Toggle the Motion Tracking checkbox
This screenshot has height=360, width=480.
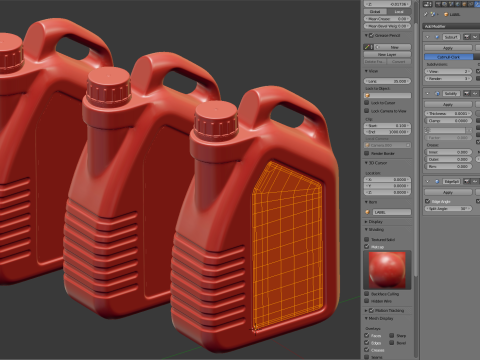371,310
